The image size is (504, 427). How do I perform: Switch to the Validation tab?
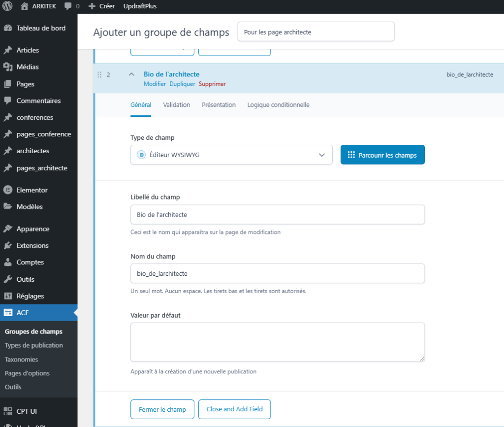pyautogui.click(x=176, y=105)
